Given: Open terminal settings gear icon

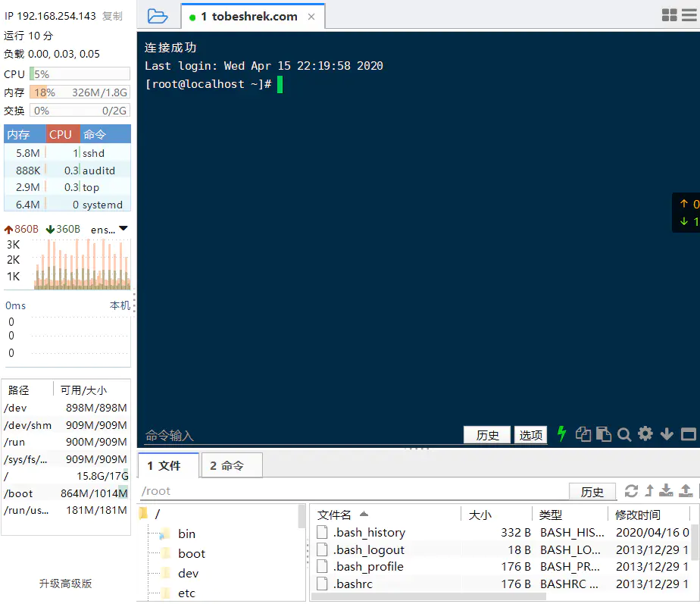Looking at the screenshot, I should [x=645, y=433].
